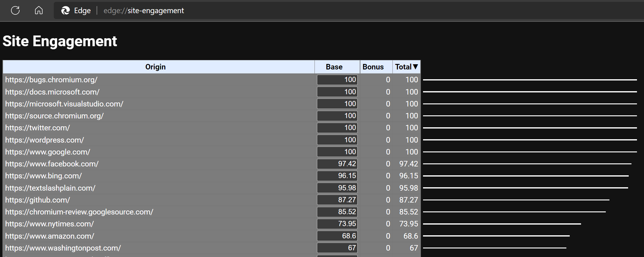644x257 pixels.
Task: Click the engagement bar for textslashplain.com
Action: coord(525,188)
